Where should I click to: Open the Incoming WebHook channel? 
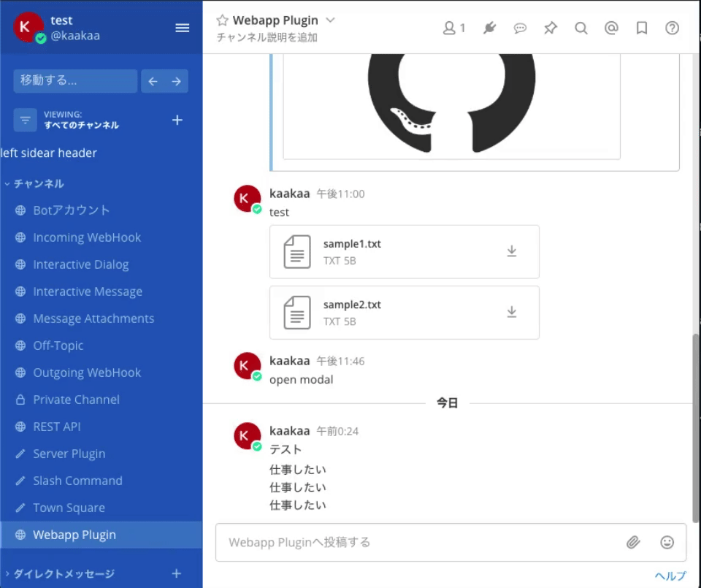click(x=101, y=237)
